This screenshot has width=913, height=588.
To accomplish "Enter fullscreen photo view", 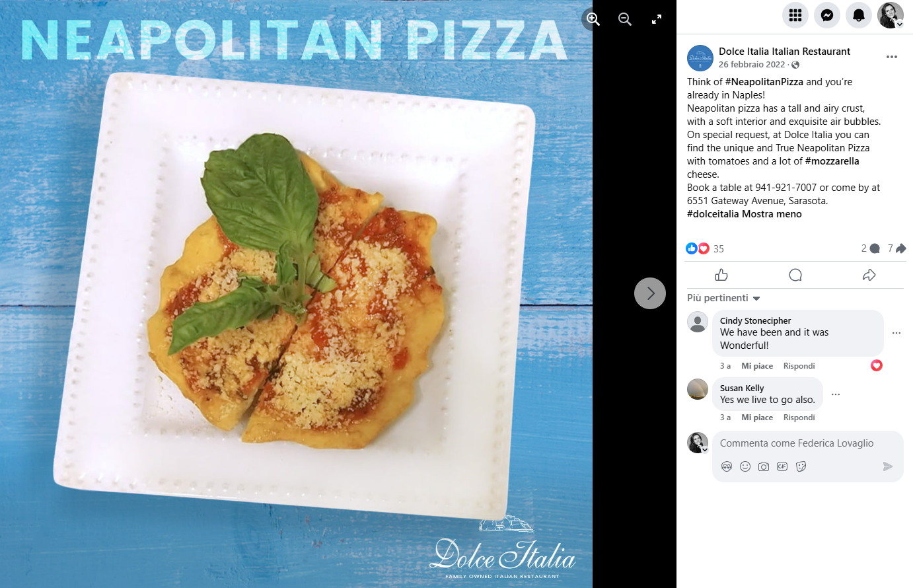I will coord(657,19).
